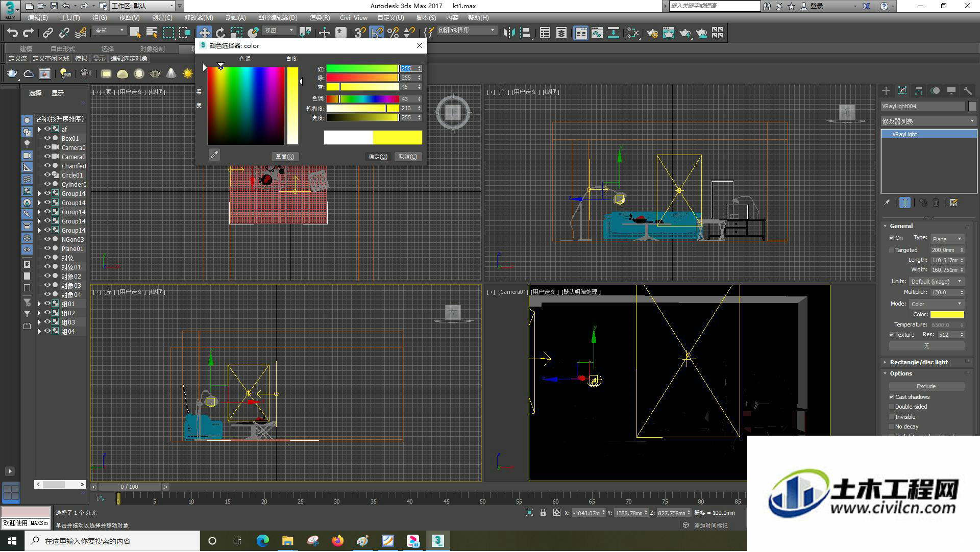Image resolution: width=980 pixels, height=552 pixels.
Task: Click the Mirror tool icon
Action: click(509, 33)
